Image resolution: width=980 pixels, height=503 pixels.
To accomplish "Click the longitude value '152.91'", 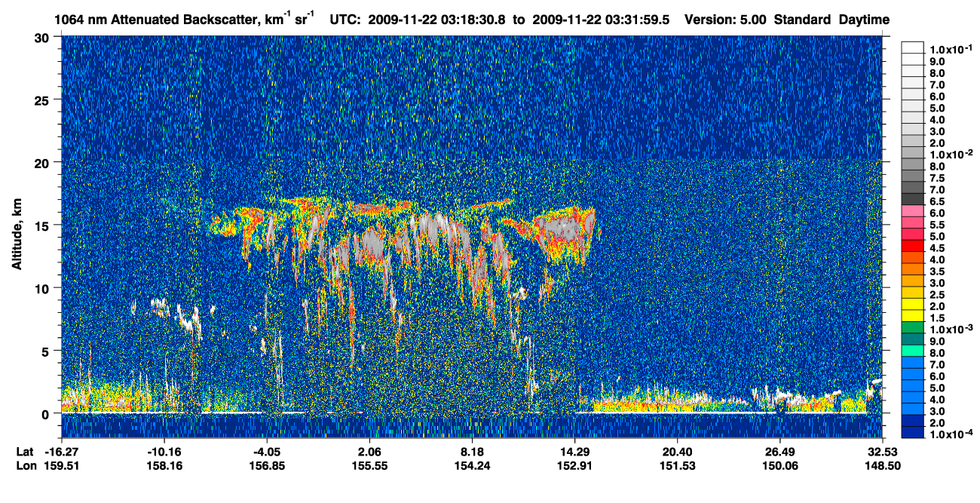I will [574, 465].
